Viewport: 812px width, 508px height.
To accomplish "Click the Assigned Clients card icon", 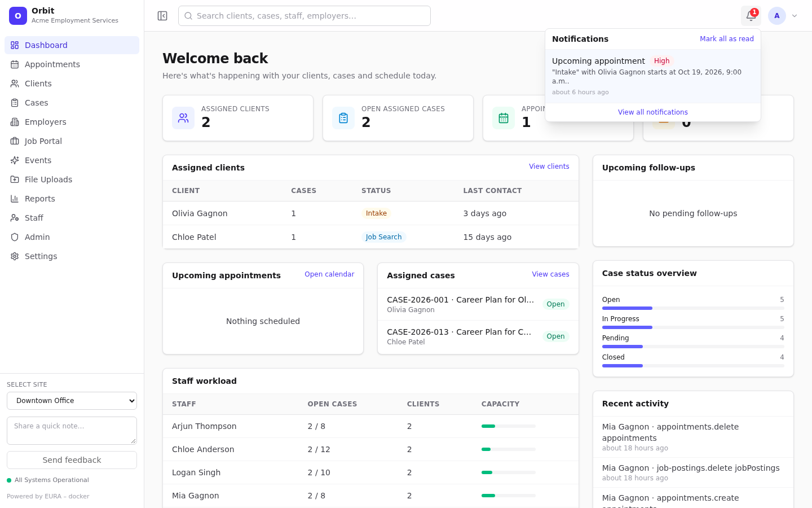I will click(x=183, y=118).
